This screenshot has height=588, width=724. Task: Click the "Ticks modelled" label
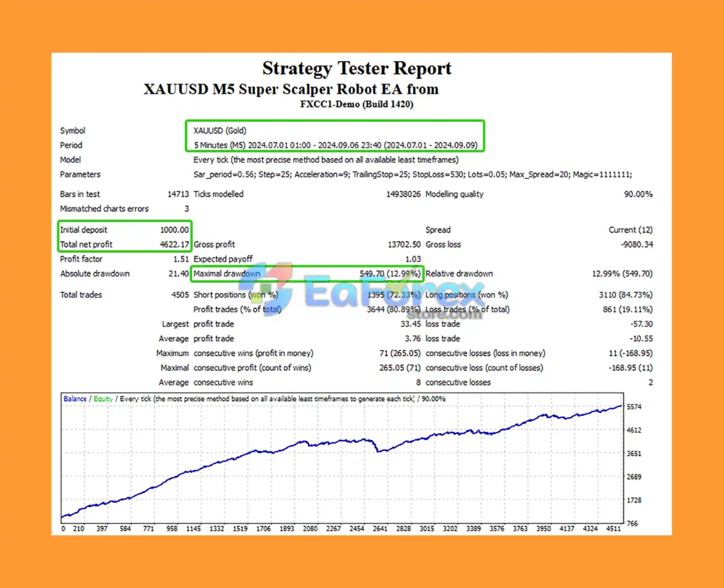tap(218, 194)
